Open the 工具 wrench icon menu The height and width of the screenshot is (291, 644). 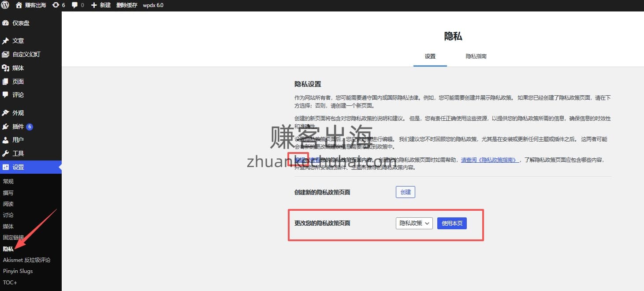click(x=6, y=153)
